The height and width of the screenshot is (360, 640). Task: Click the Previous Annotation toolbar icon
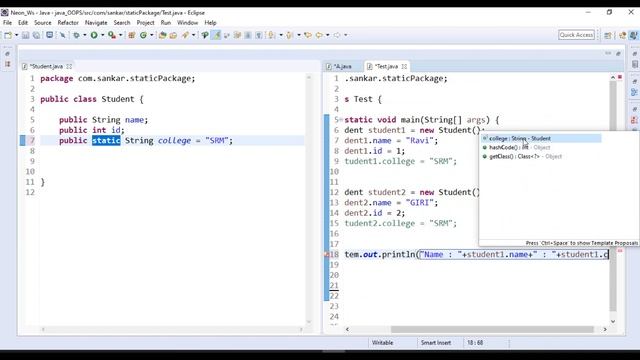click(289, 35)
